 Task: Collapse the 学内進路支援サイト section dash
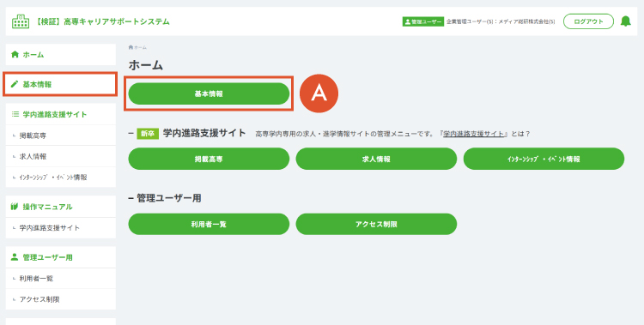(131, 134)
